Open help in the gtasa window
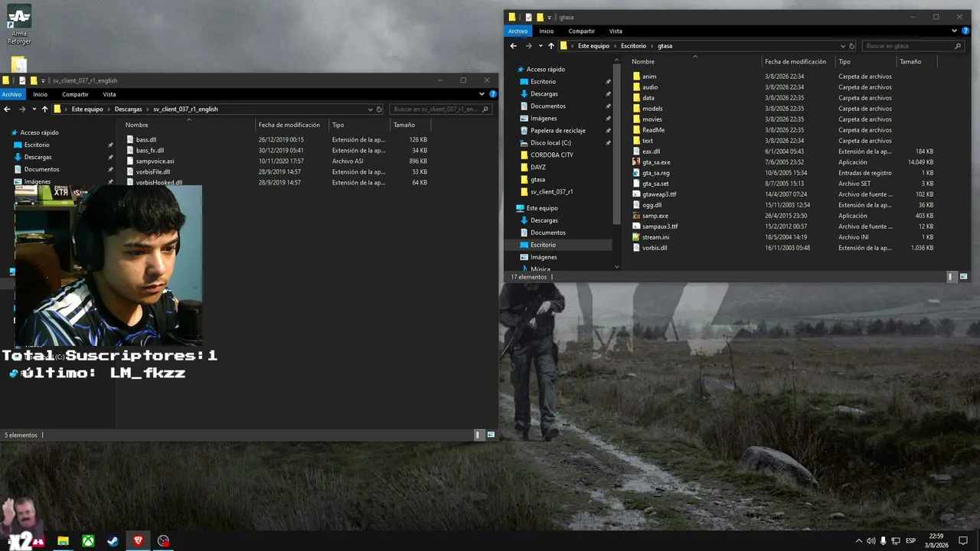The width and height of the screenshot is (980, 551). coord(965,31)
